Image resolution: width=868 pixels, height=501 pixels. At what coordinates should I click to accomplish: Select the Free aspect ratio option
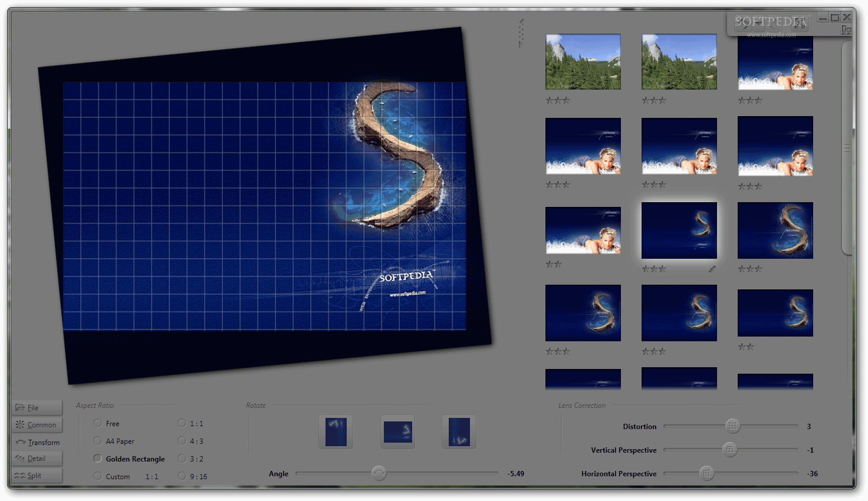[97, 423]
